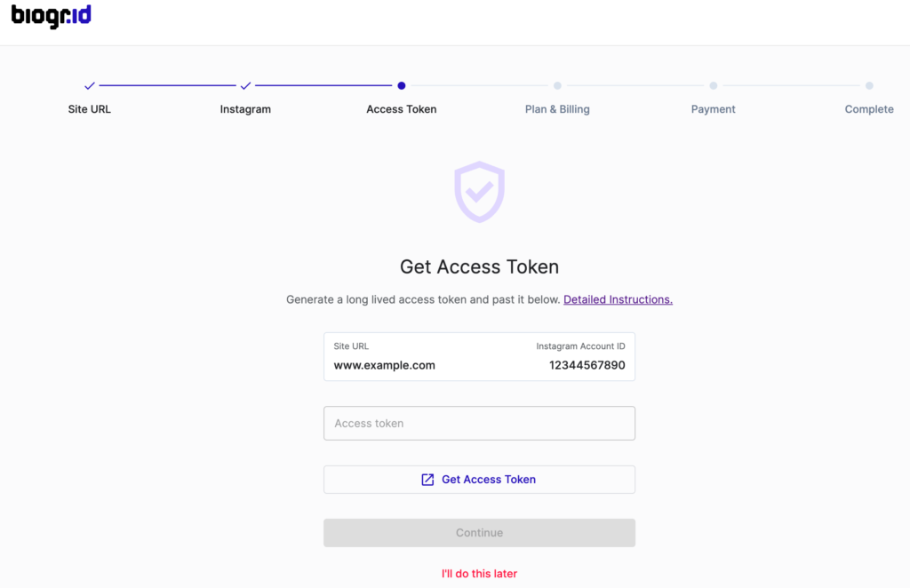Viewport: 910px width, 588px height.
Task: Go to the Site URL step label
Action: coord(90,109)
